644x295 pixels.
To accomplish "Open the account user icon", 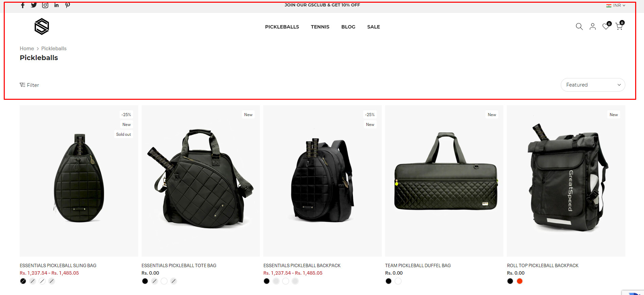I will tap(592, 26).
